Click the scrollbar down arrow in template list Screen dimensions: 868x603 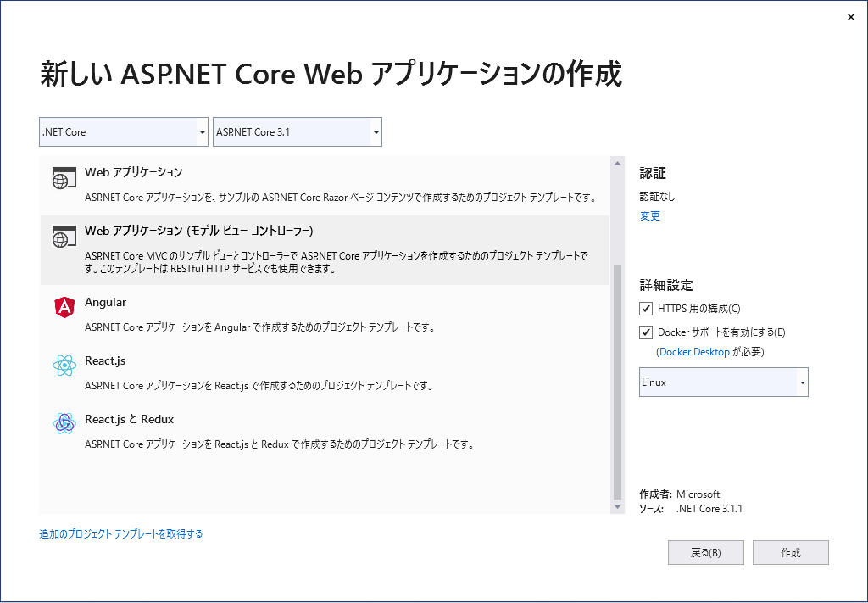(x=617, y=507)
